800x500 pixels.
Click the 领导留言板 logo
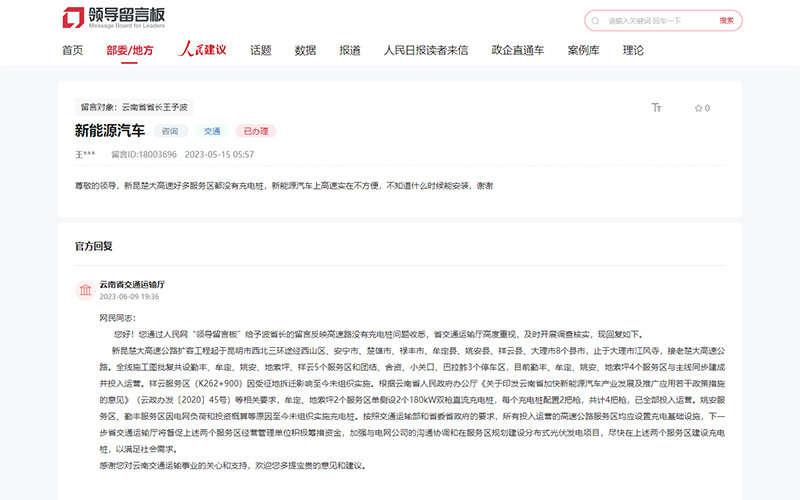112,18
